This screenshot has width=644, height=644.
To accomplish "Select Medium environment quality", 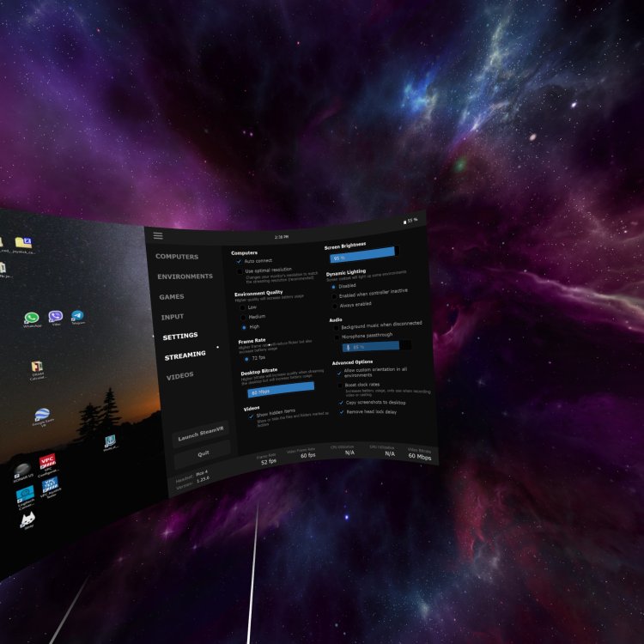I will tap(243, 318).
